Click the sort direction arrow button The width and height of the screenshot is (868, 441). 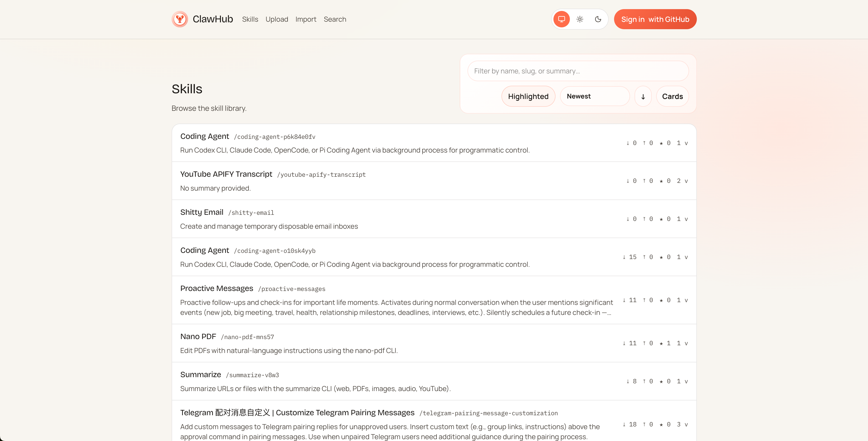(643, 96)
